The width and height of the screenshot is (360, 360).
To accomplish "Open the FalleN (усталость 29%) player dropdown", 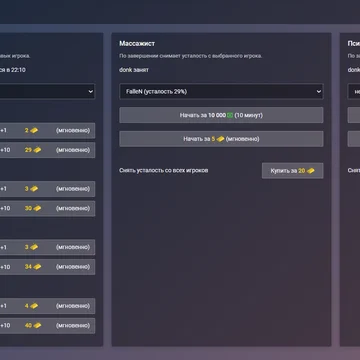I will (x=221, y=91).
